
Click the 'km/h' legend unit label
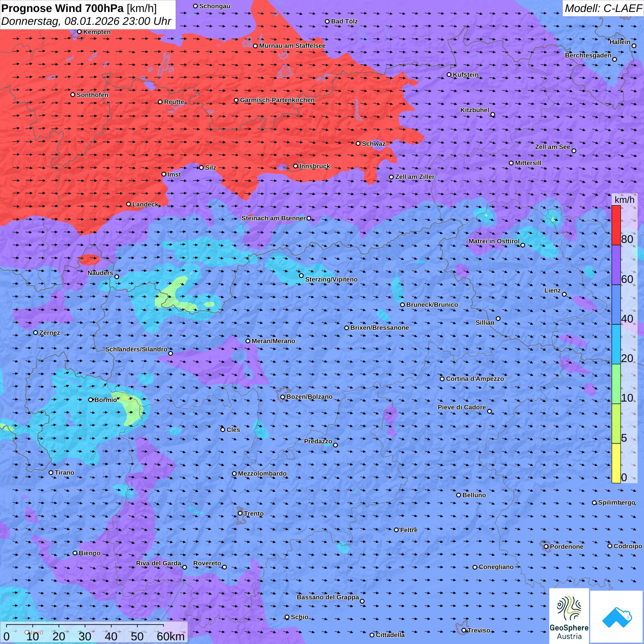(624, 200)
